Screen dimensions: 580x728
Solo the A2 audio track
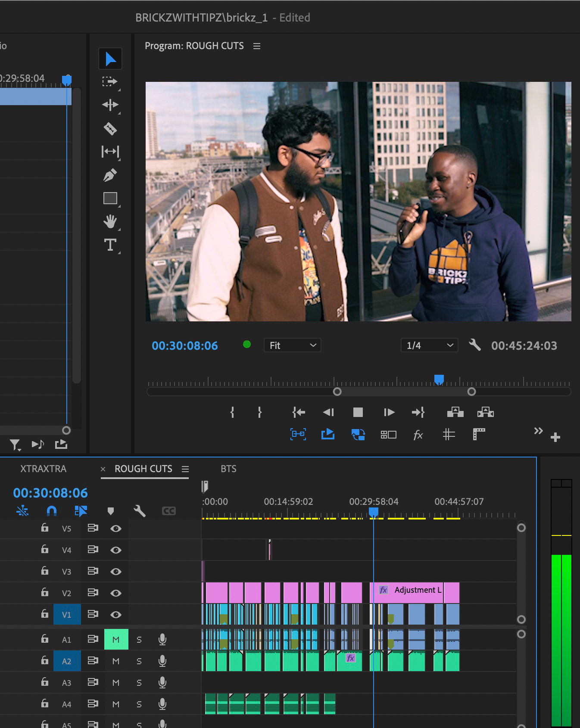click(139, 661)
